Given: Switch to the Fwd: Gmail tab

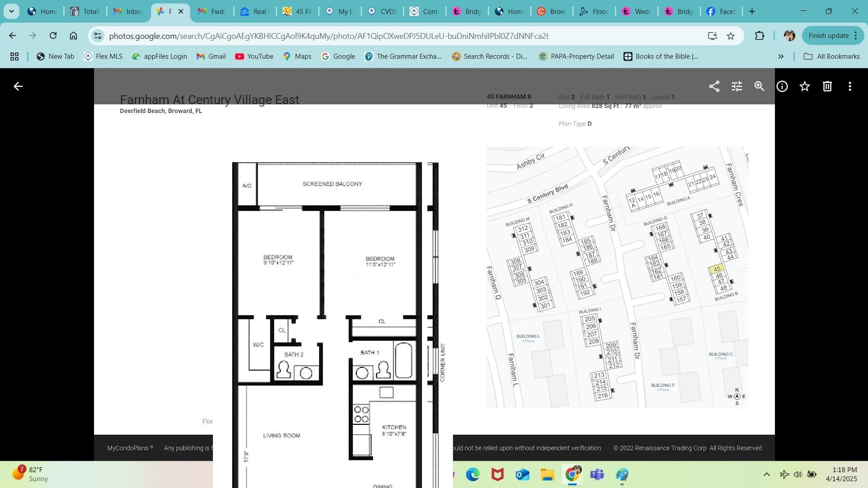Looking at the screenshot, I should click(212, 11).
